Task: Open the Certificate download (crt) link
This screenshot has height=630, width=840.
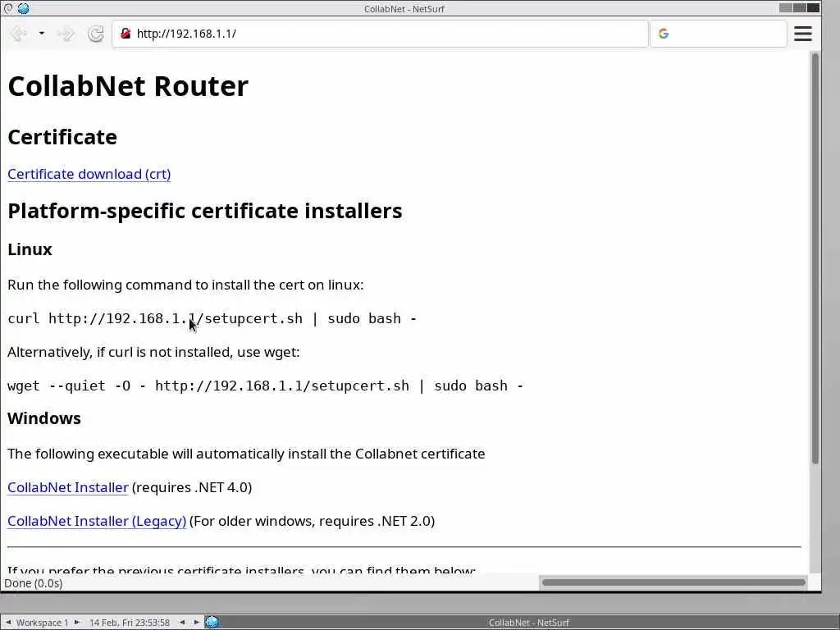Action: pyautogui.click(x=89, y=174)
